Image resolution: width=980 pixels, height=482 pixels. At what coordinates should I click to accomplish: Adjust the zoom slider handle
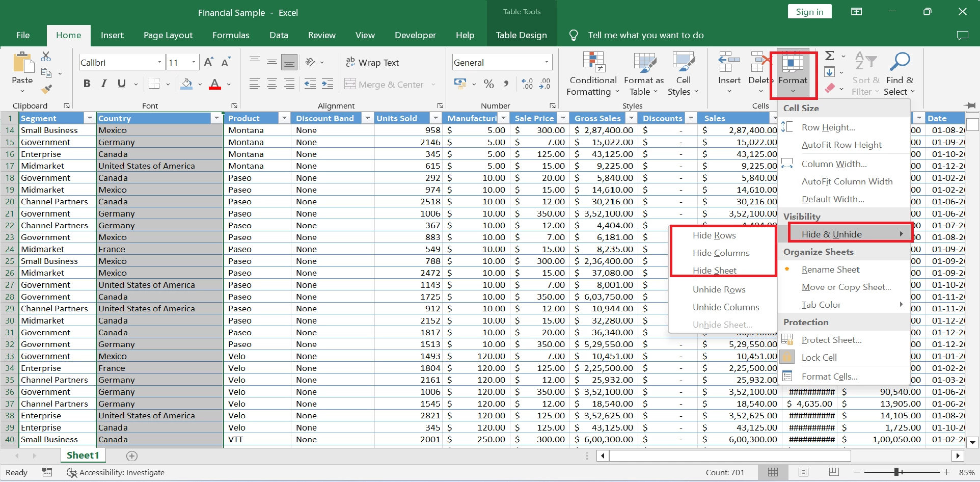click(896, 472)
